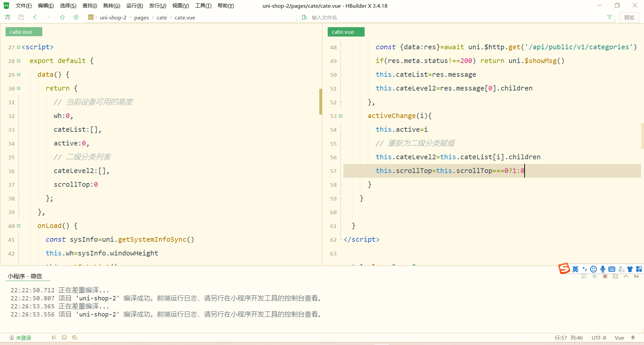This screenshot has height=345, width=644.
Task: Click the 预览 preview button
Action: [x=629, y=17]
